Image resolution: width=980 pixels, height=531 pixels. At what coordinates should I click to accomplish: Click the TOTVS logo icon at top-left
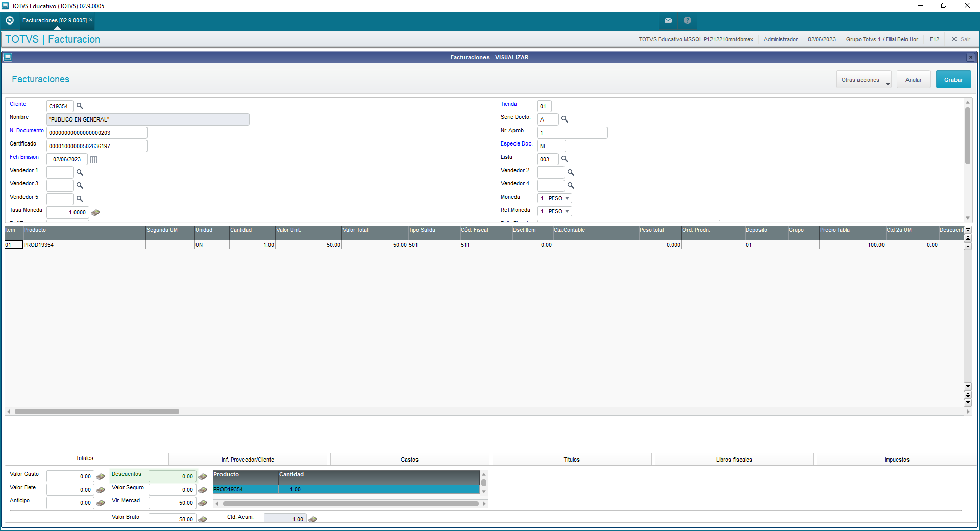[x=10, y=20]
